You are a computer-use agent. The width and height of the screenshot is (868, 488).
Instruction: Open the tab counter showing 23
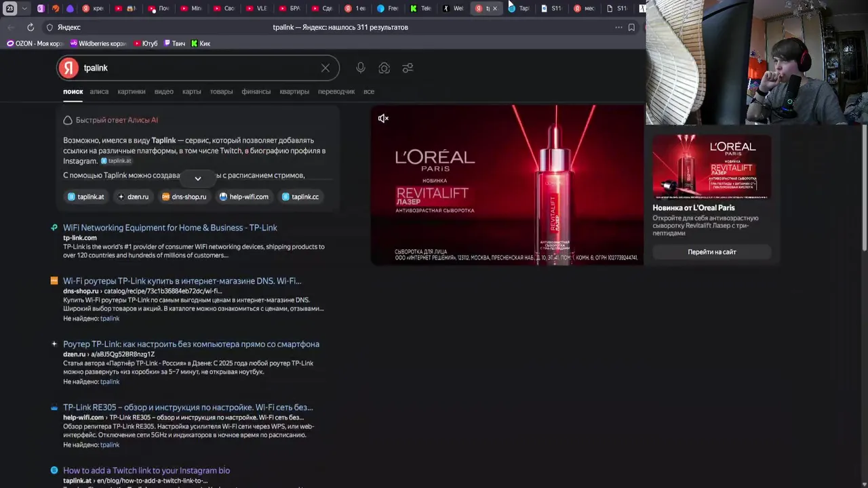(10, 9)
